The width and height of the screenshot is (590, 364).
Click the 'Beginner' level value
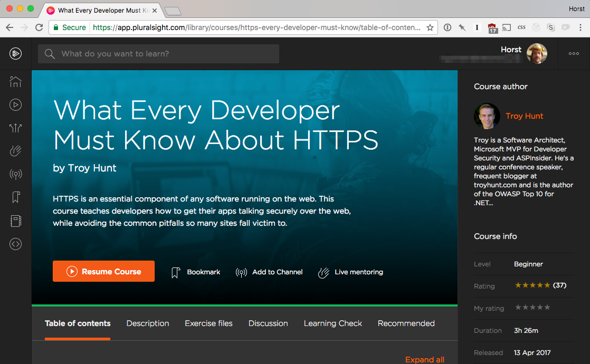coord(528,264)
